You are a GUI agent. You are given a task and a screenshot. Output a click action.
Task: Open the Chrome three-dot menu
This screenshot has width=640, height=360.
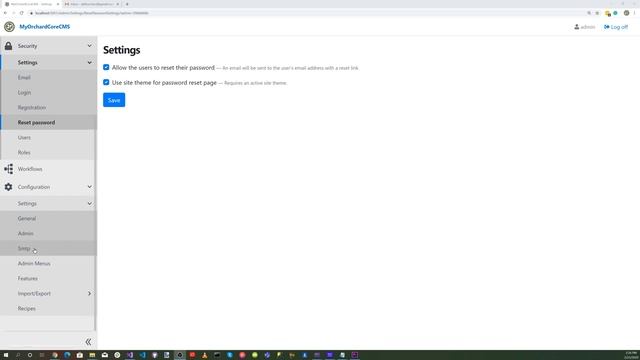coord(635,13)
